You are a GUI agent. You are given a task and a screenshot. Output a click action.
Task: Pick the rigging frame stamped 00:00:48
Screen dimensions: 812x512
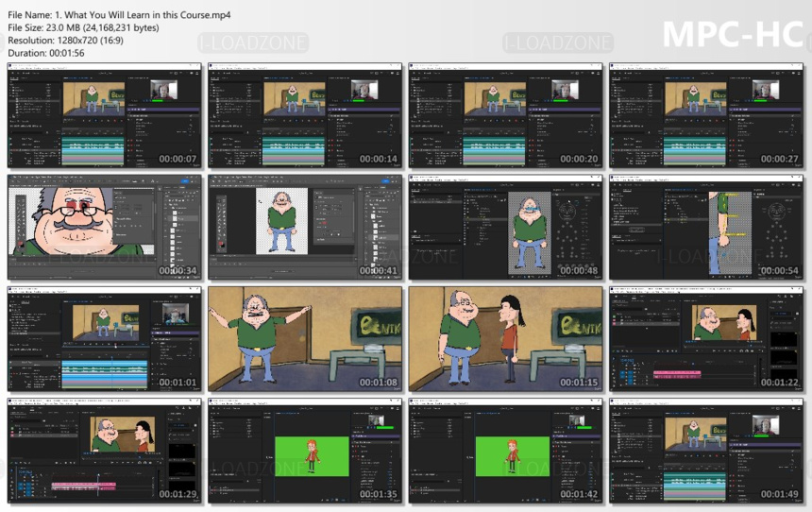[505, 228]
